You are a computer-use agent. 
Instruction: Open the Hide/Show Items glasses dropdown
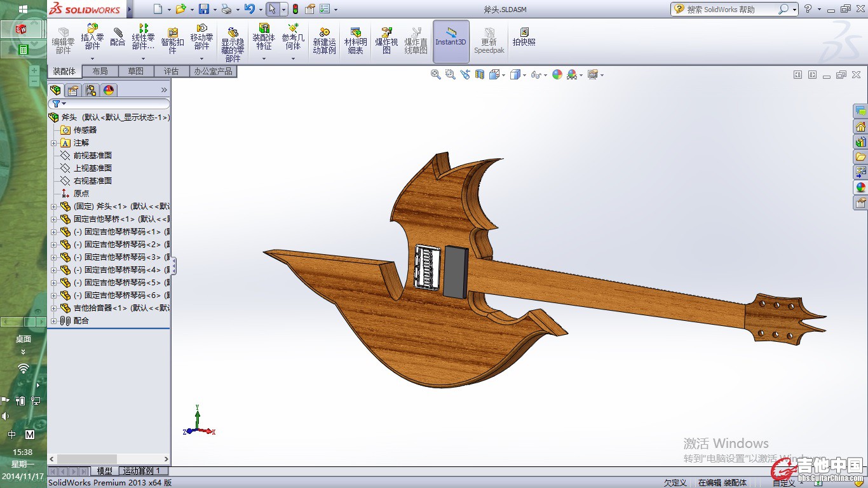tap(546, 75)
